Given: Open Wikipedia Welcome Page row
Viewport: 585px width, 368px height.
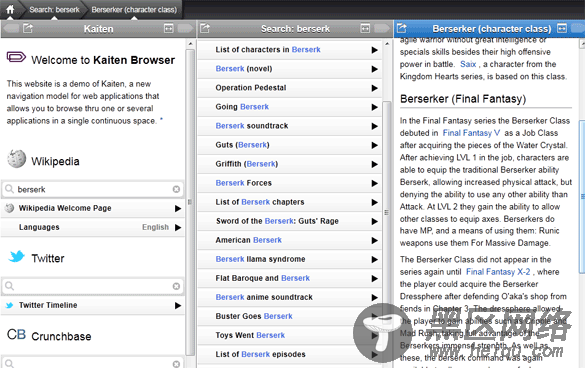Looking at the screenshot, I should click(93, 208).
